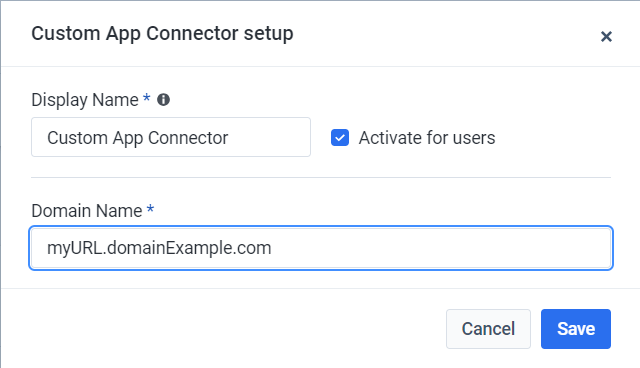Place cursor in "Custom App Connector" text

coord(137,138)
